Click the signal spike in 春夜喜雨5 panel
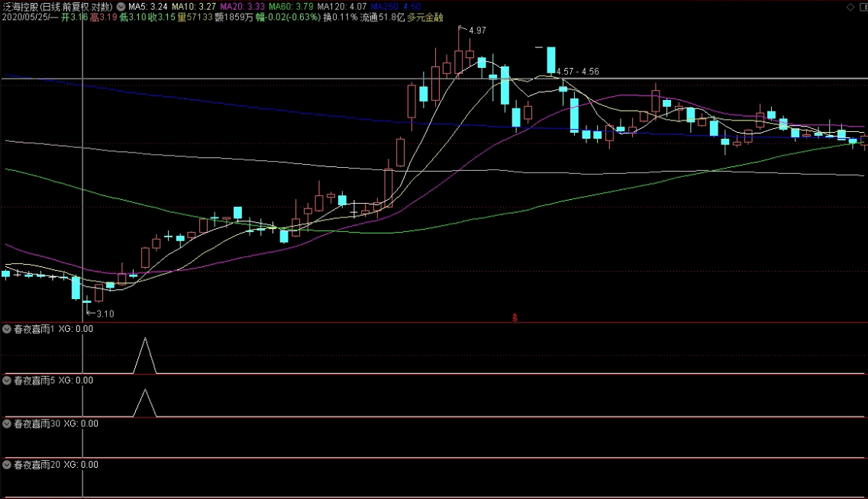868x499 pixels. pyautogui.click(x=145, y=403)
